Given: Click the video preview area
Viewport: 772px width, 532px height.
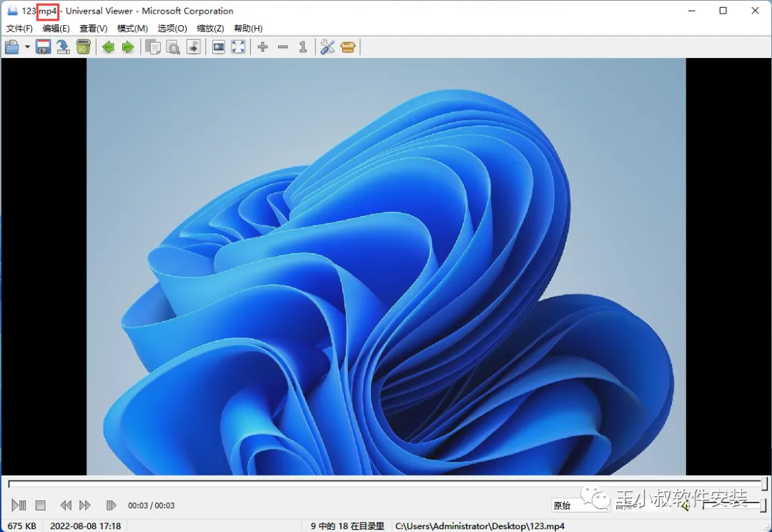Looking at the screenshot, I should pos(386,267).
